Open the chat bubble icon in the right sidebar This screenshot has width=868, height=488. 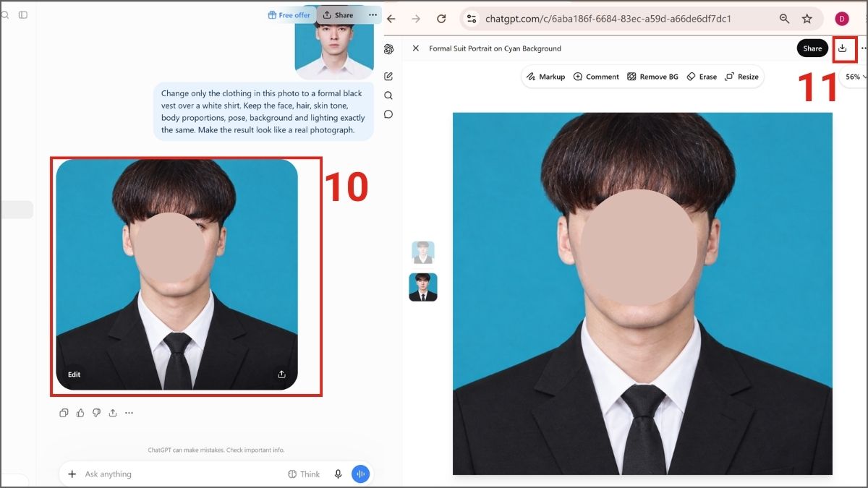(388, 114)
